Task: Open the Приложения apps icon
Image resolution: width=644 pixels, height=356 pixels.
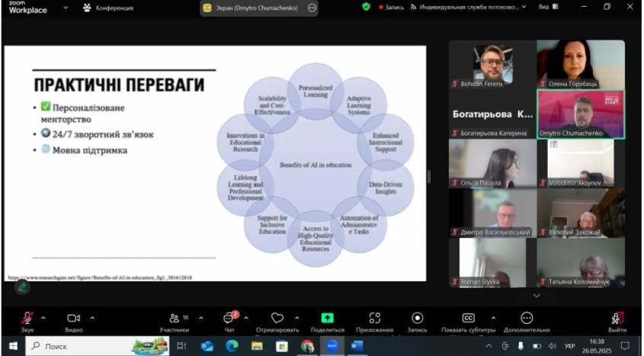Action: pyautogui.click(x=374, y=318)
